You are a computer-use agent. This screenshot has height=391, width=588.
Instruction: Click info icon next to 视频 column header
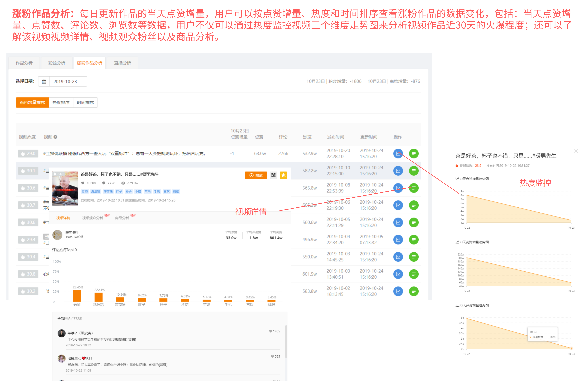(x=55, y=137)
